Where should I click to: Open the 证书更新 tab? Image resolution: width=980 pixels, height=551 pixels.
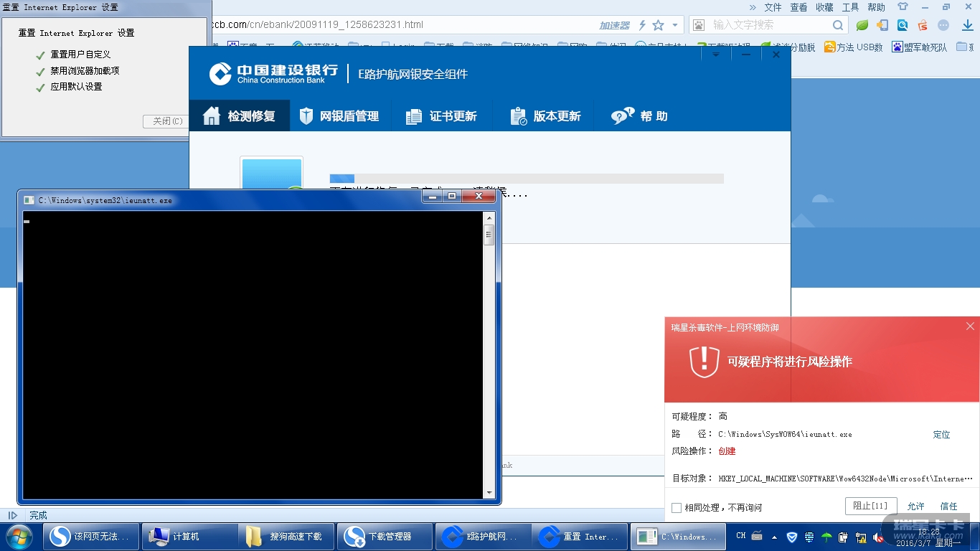click(x=442, y=116)
